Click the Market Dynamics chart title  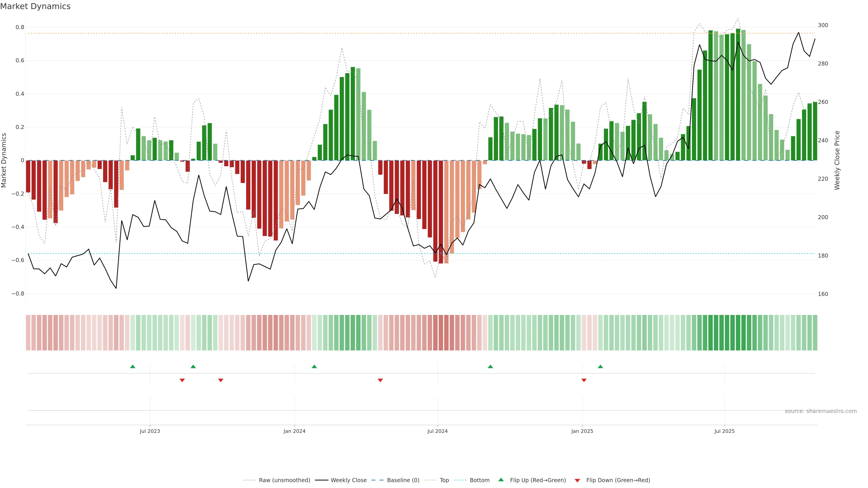click(x=35, y=6)
